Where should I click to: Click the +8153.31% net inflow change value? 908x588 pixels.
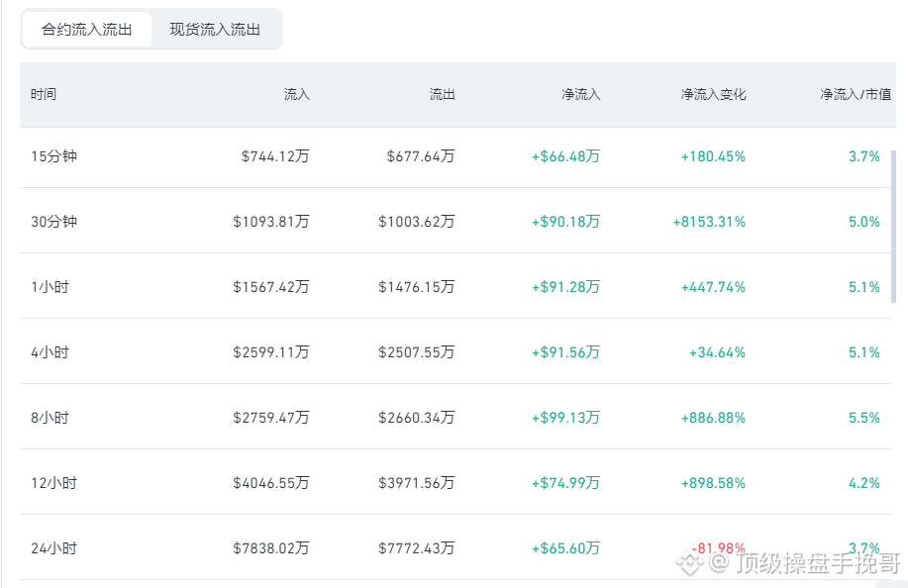coord(709,222)
